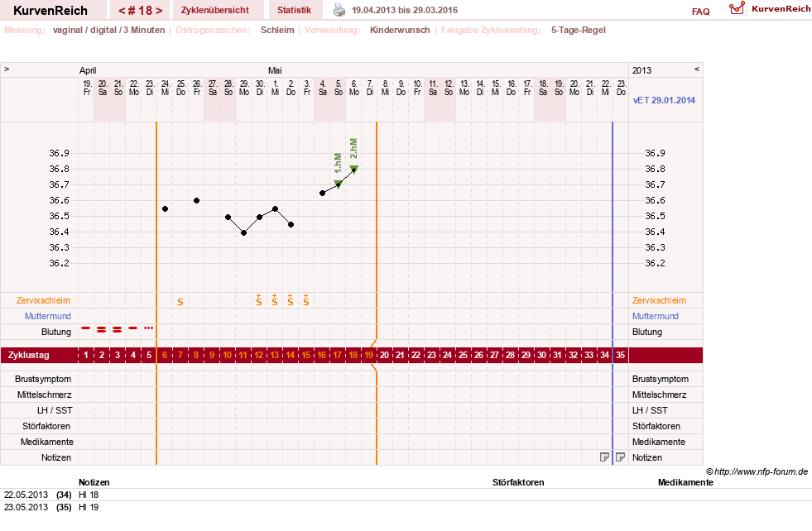Click the S+ mucus symbol on day 14
The image size is (812, 531).
(291, 299)
